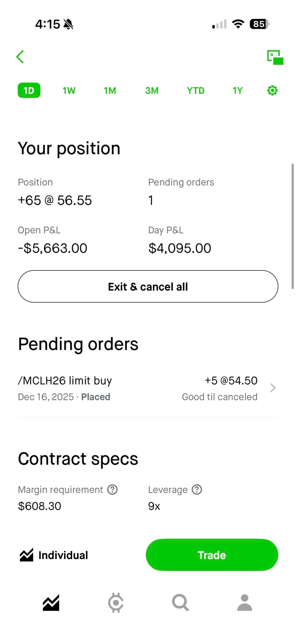This screenshot has height=644, width=296.
Task: Tap the green back arrow
Action: click(x=20, y=57)
